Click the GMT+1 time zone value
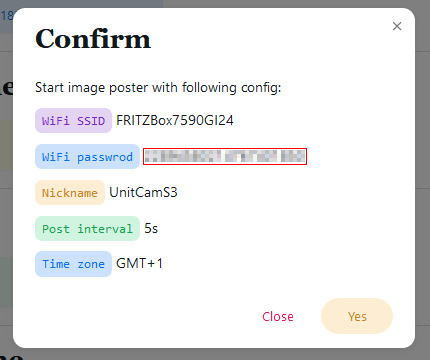 [x=139, y=263]
